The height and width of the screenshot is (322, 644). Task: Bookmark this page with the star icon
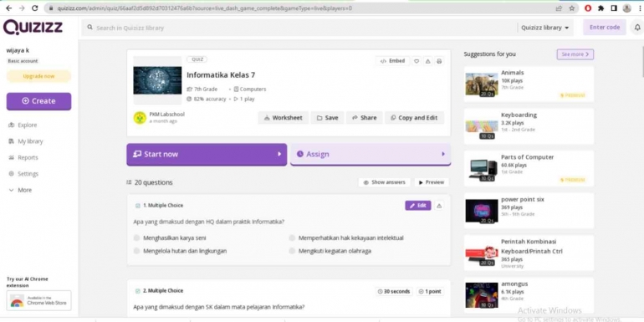pyautogui.click(x=572, y=8)
